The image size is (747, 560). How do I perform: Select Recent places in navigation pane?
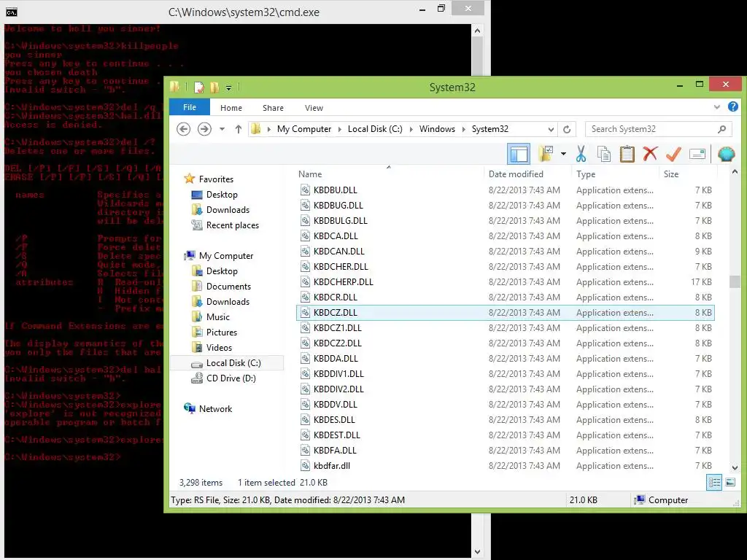(x=233, y=225)
